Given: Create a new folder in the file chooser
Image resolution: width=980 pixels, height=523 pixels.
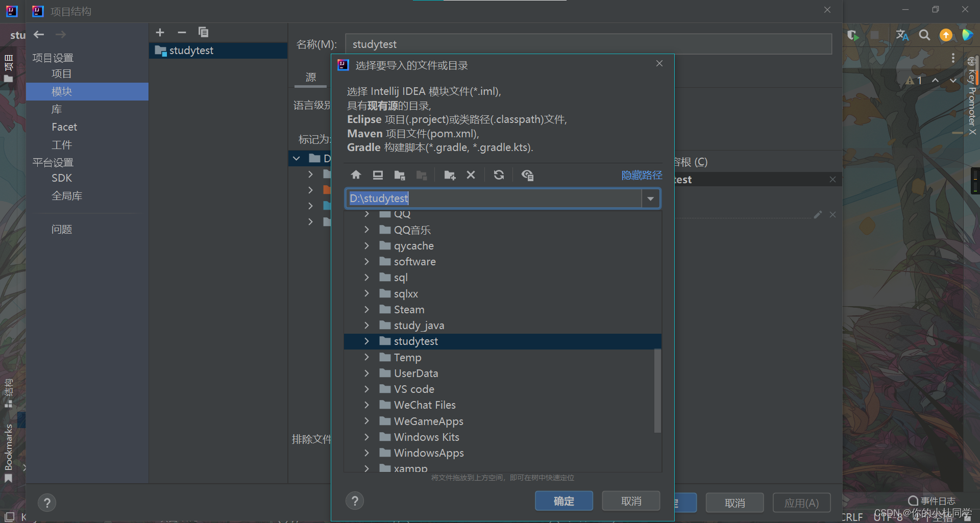Looking at the screenshot, I should [x=449, y=175].
